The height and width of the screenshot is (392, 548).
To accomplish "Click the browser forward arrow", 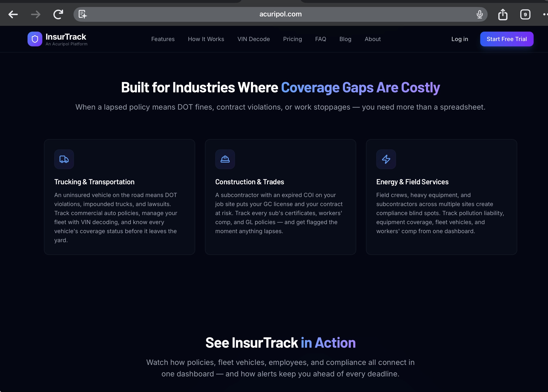I will pos(36,15).
